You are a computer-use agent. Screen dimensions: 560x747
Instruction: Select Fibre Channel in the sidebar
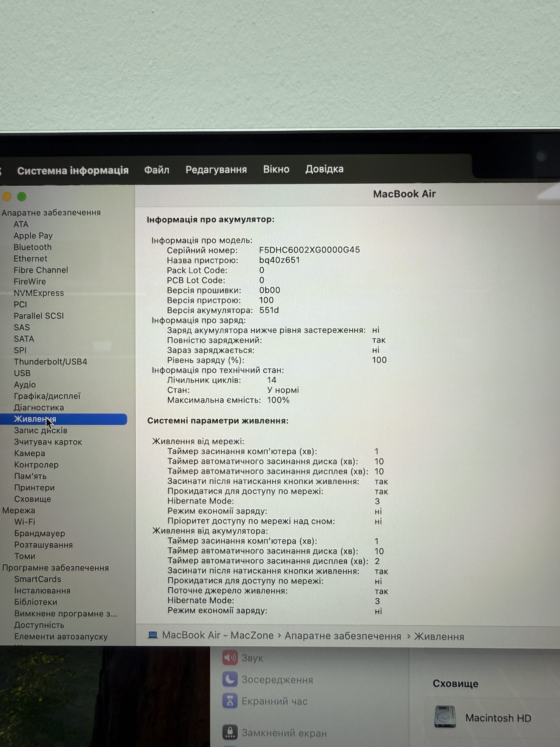[41, 270]
